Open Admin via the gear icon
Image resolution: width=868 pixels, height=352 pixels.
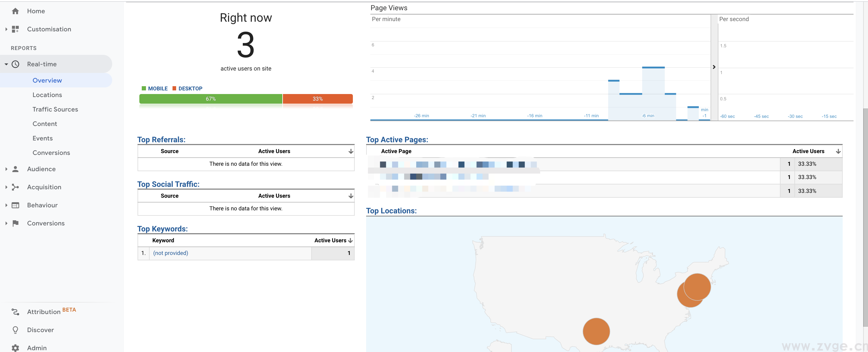15,347
